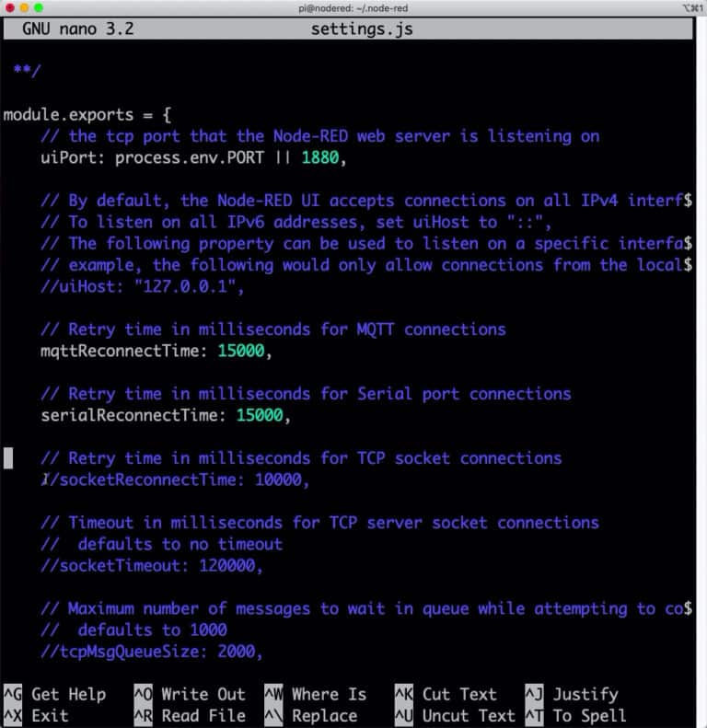The width and height of the screenshot is (707, 728).
Task: Click the TCP socket connections comment
Action: [301, 458]
